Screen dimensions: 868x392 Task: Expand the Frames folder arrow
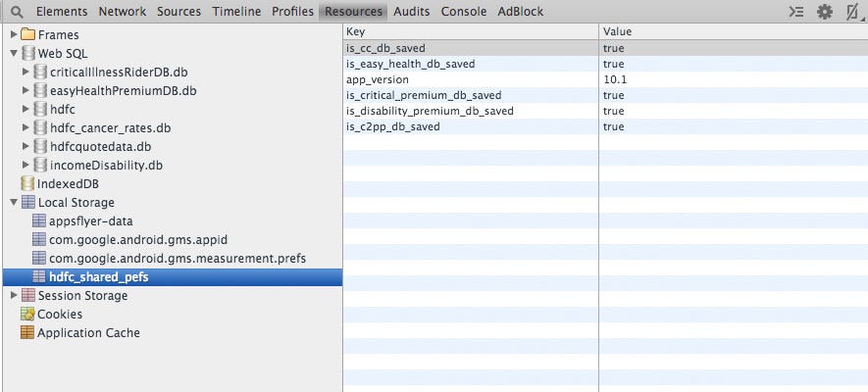coord(14,35)
